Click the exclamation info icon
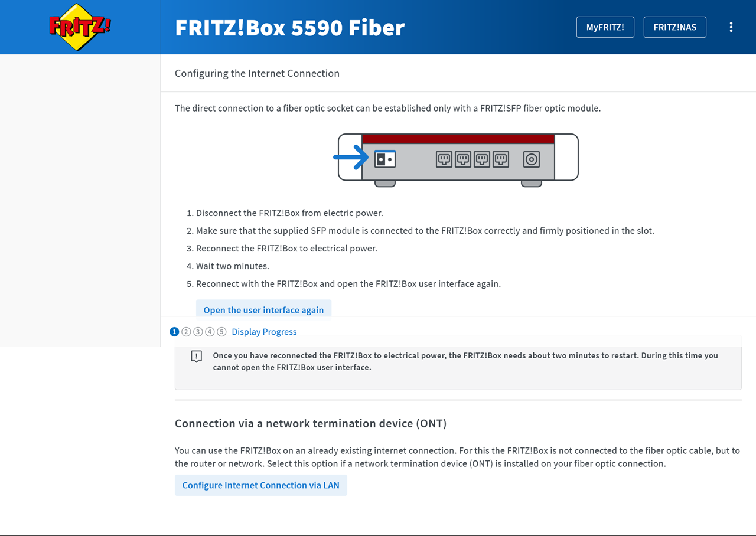 pyautogui.click(x=197, y=356)
